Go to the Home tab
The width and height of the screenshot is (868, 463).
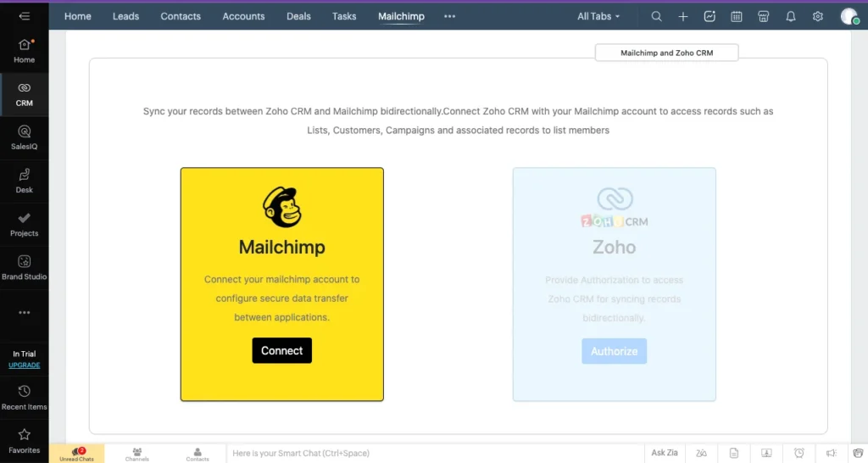tap(77, 17)
